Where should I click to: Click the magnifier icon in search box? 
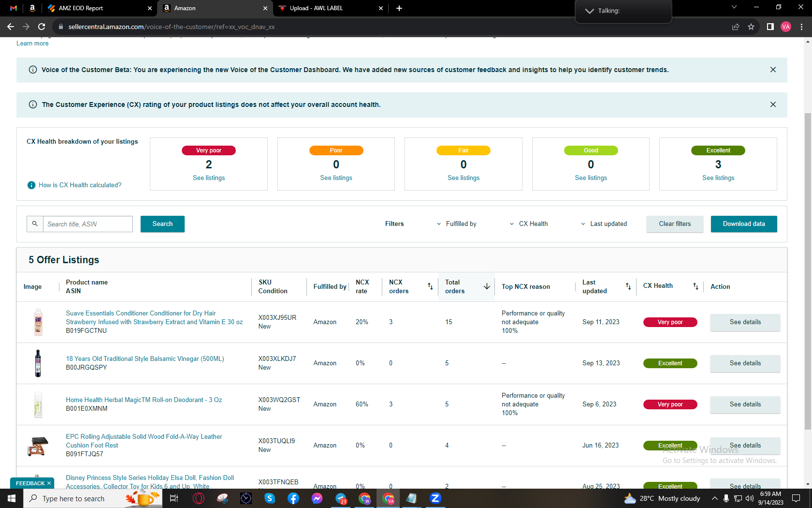coord(35,224)
